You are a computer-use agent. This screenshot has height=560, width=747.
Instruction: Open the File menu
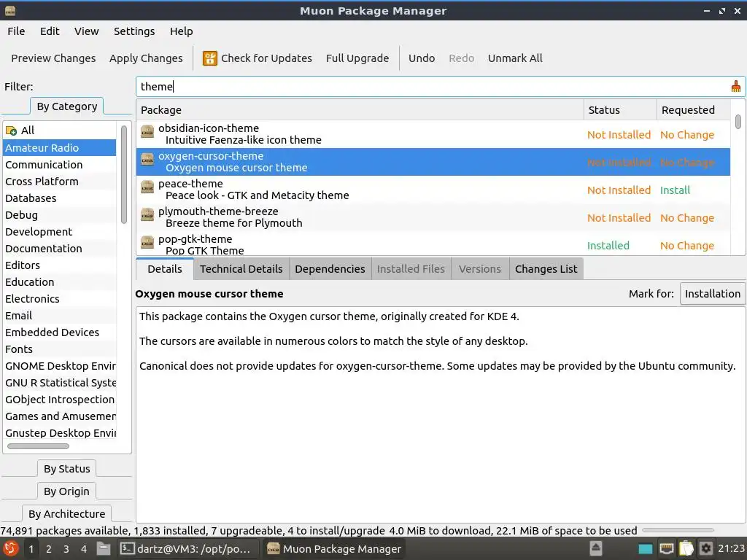tap(16, 31)
